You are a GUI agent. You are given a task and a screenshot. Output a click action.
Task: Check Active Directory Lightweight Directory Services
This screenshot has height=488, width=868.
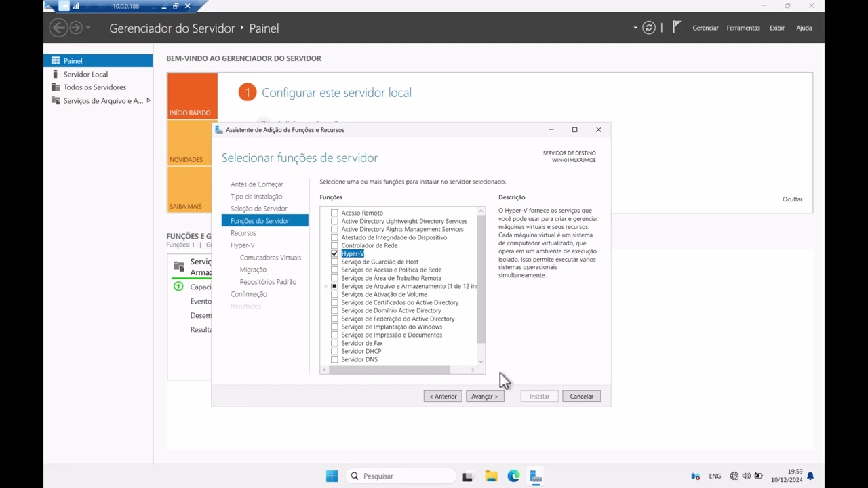click(x=334, y=221)
